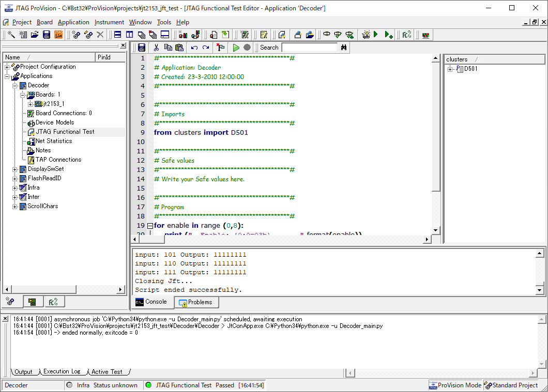Expand the Project Configuration node
Image resolution: width=548 pixels, height=392 pixels.
[x=7, y=67]
